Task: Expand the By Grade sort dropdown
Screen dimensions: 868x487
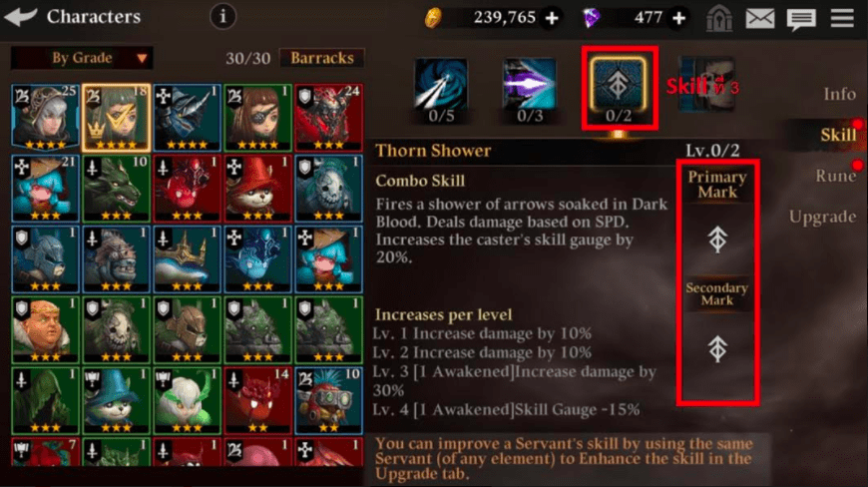Action: click(x=82, y=58)
